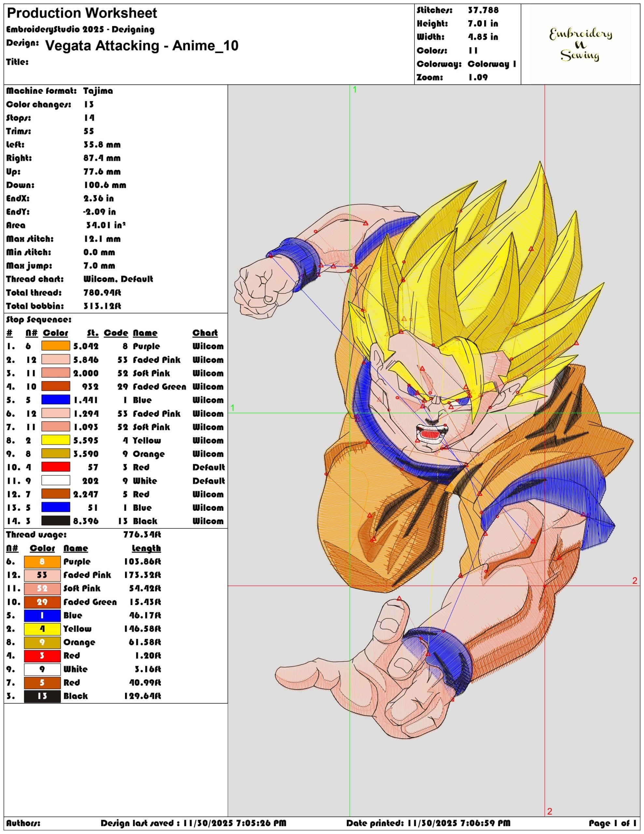
Task: Click thread usage swatch numbered 8
Action: tap(42, 562)
